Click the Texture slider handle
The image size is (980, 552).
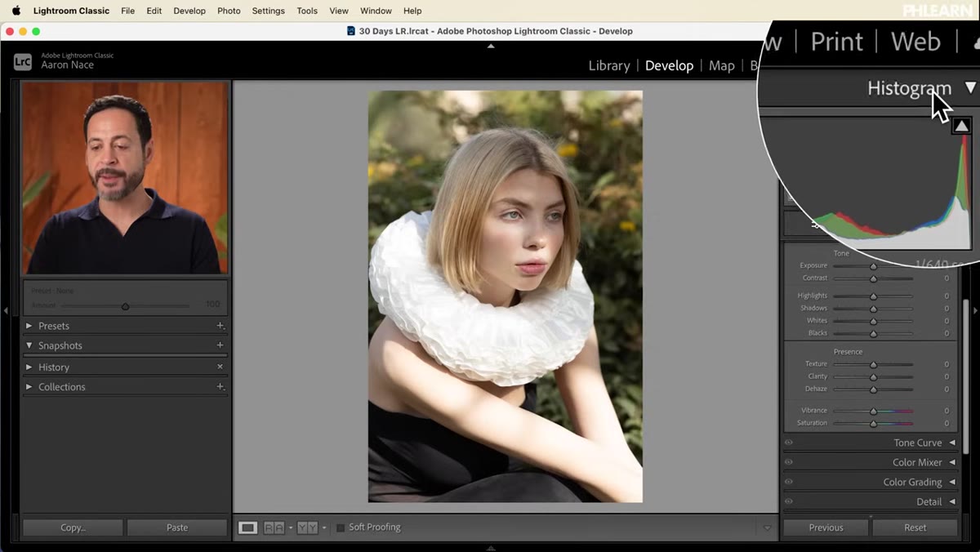click(873, 364)
